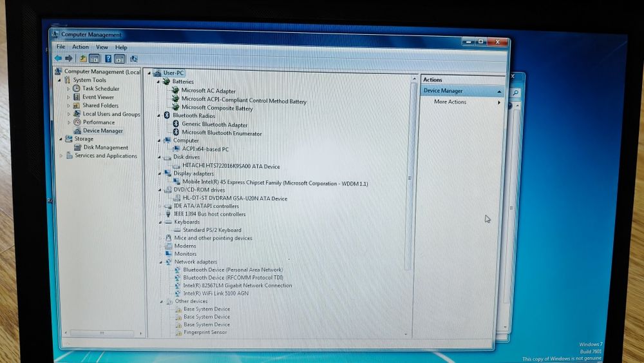This screenshot has height=363, width=644.
Task: Collapse the Disk drives category
Action: click(159, 157)
